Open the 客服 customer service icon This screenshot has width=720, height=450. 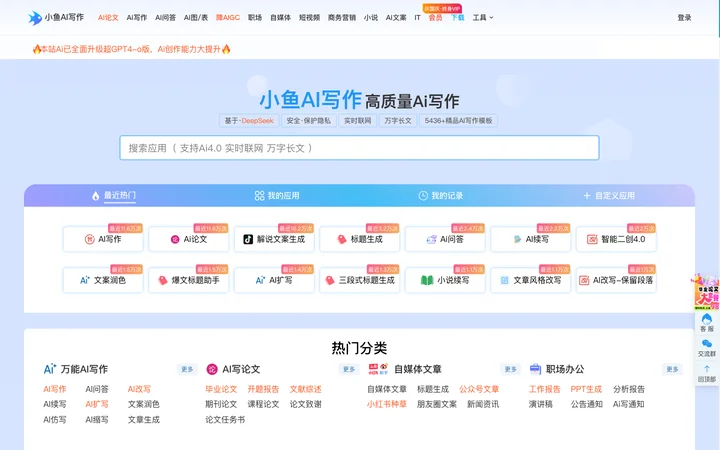coord(706,323)
